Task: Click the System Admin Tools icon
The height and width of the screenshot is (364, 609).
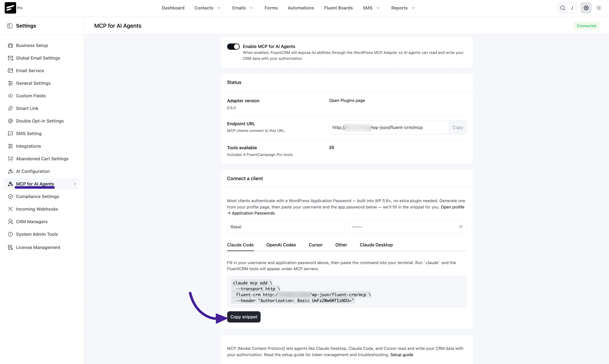Action: click(10, 234)
